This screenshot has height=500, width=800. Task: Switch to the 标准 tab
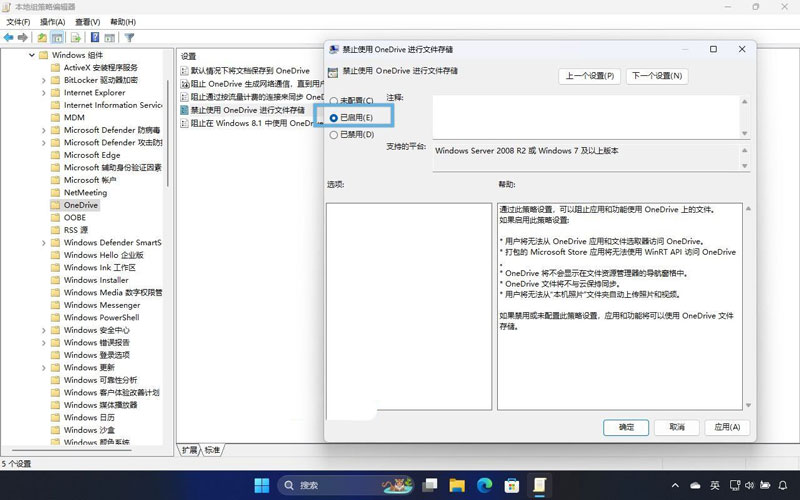(212, 450)
